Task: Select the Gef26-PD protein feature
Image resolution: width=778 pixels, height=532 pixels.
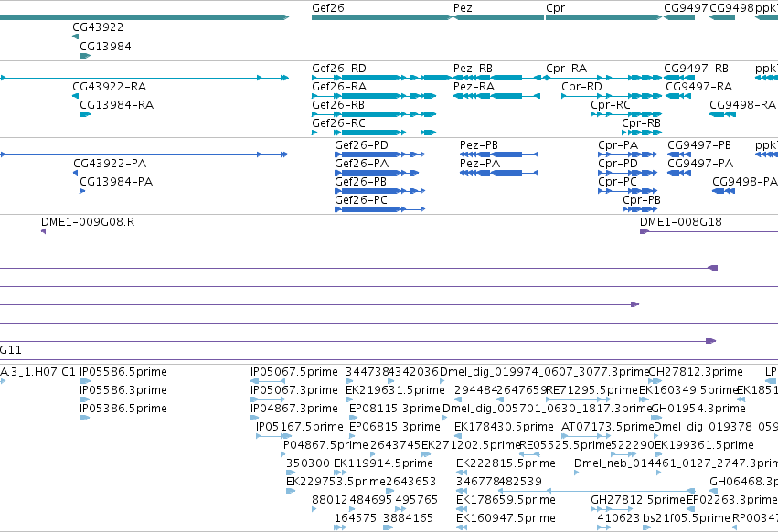Action: click(x=380, y=154)
